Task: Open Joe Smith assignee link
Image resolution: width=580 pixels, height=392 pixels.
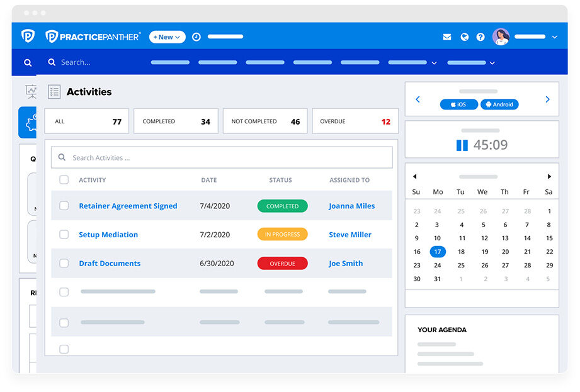Action: [x=346, y=264]
